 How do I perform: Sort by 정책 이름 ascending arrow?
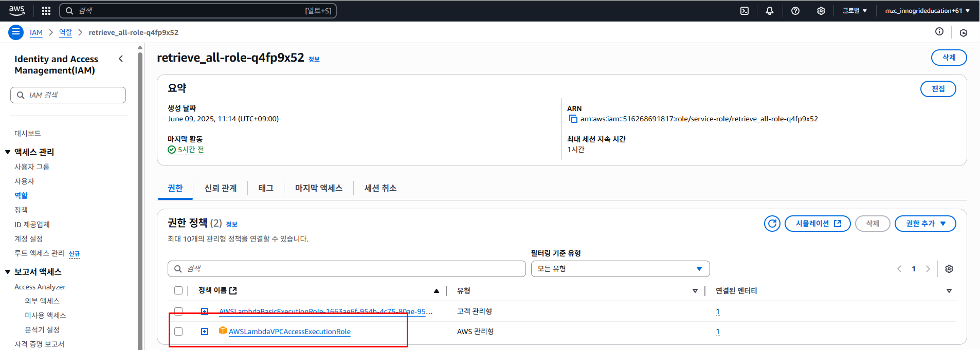coord(437,291)
